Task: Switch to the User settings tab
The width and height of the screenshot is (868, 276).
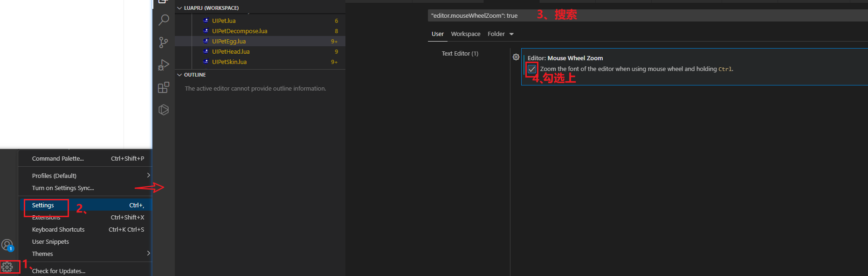Action: pyautogui.click(x=438, y=34)
